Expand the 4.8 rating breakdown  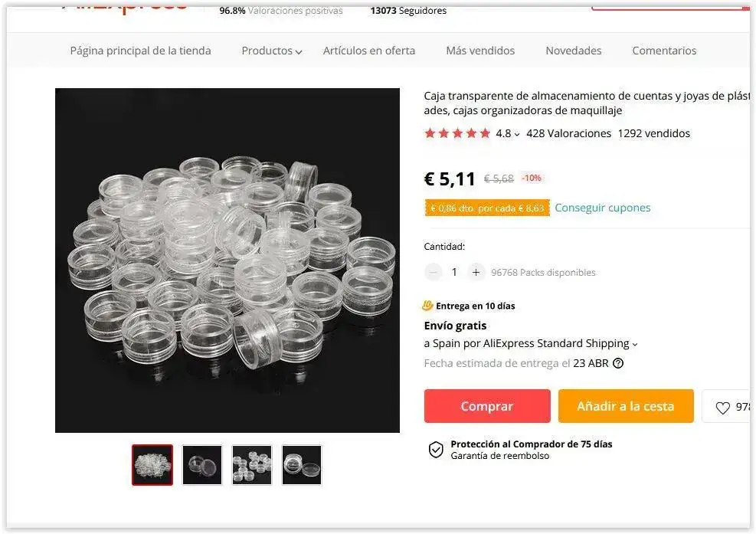(x=507, y=133)
